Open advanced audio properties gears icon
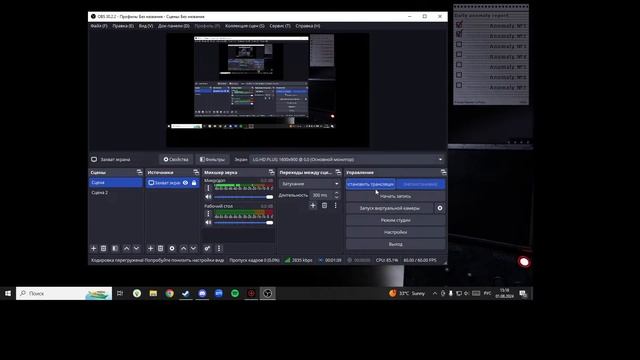The height and width of the screenshot is (360, 640). point(207,248)
